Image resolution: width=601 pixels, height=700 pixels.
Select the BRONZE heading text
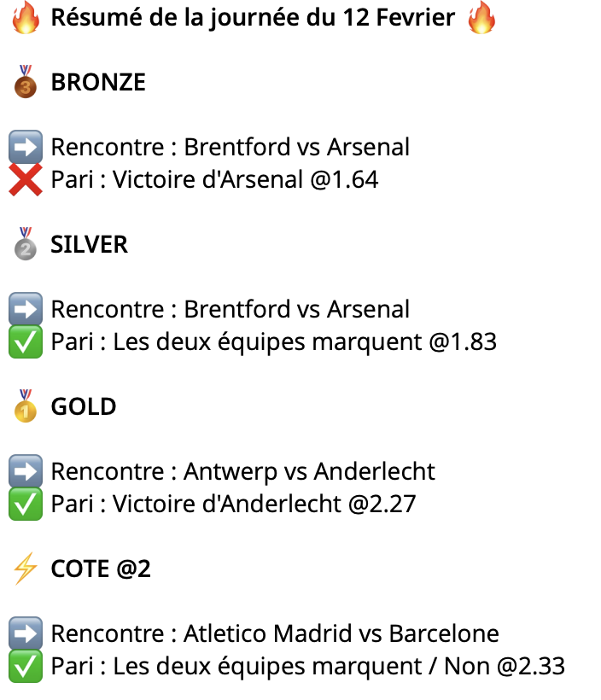click(x=98, y=82)
